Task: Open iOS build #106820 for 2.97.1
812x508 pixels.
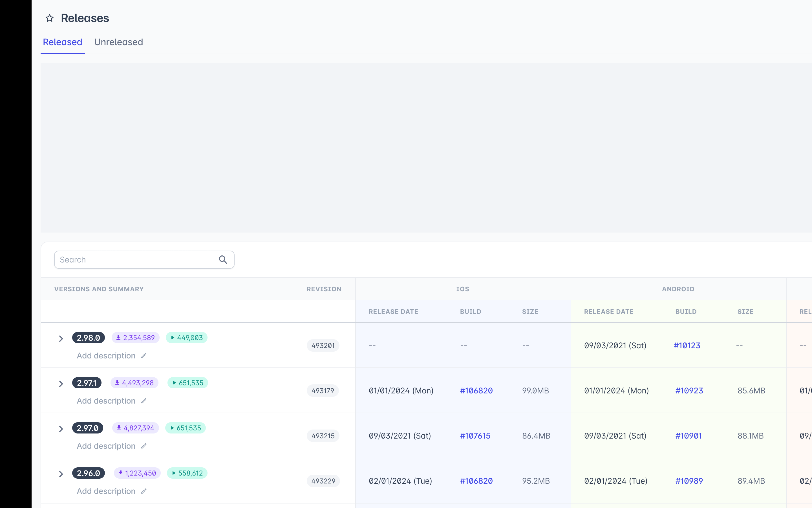Action: click(476, 391)
